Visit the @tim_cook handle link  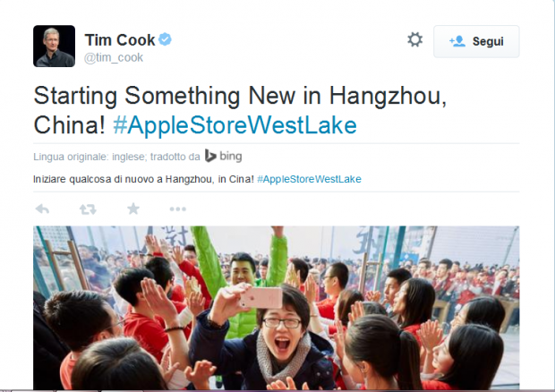(114, 57)
